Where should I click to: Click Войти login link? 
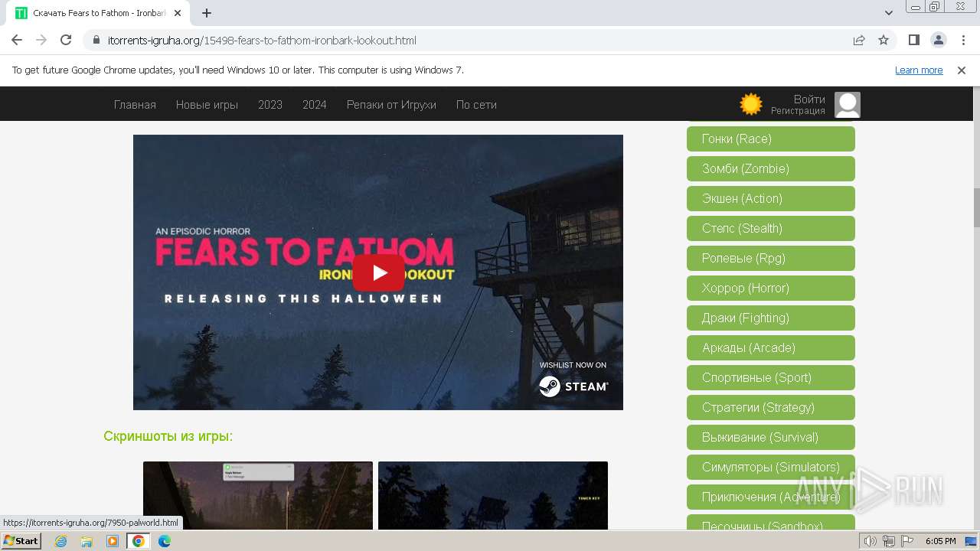click(x=809, y=99)
